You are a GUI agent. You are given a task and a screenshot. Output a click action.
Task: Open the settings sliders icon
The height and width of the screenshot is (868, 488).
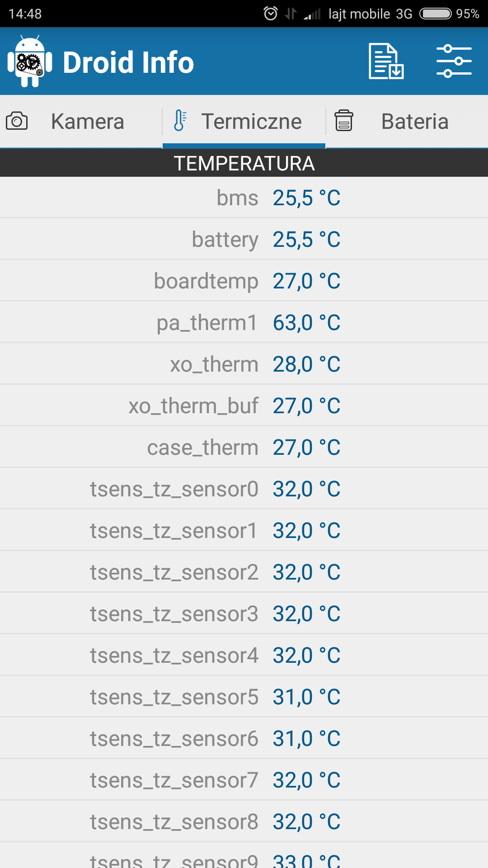[x=454, y=61]
